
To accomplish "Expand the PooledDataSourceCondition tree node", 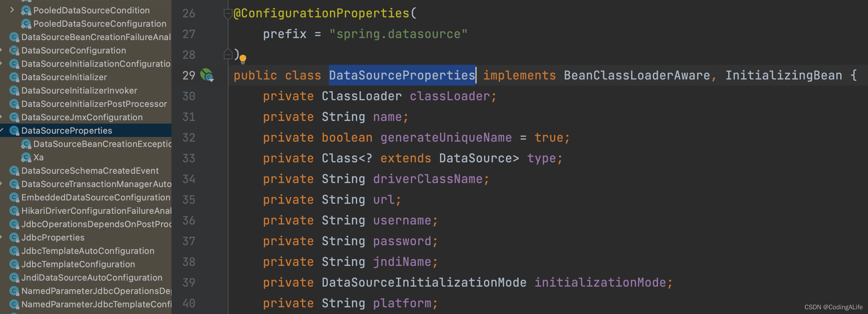I will pos(12,10).
